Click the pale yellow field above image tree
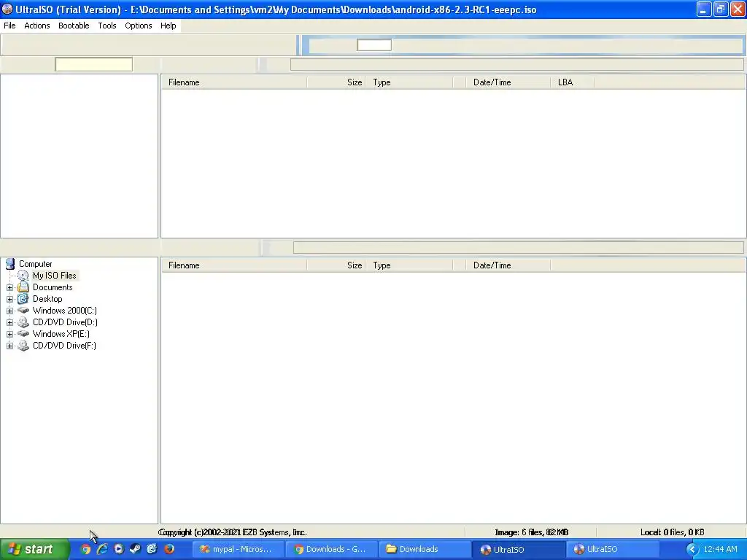This screenshot has height=560, width=747. click(x=94, y=64)
